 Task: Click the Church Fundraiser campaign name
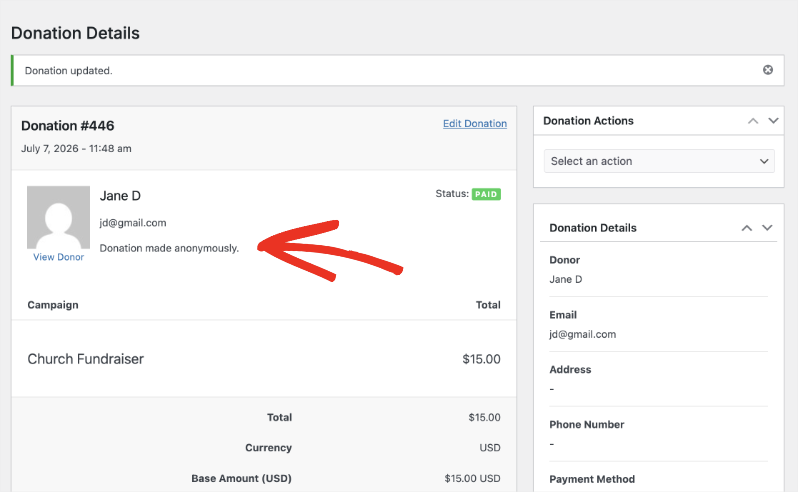pos(86,359)
